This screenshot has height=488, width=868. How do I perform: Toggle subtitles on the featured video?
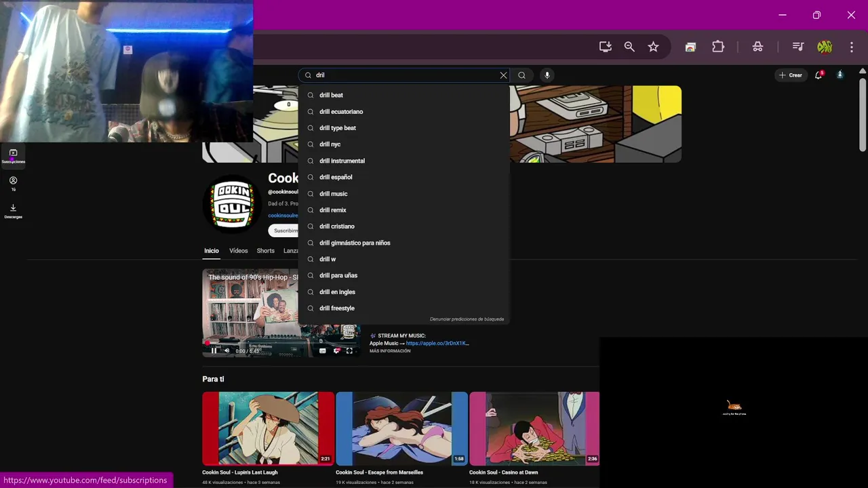323,351
